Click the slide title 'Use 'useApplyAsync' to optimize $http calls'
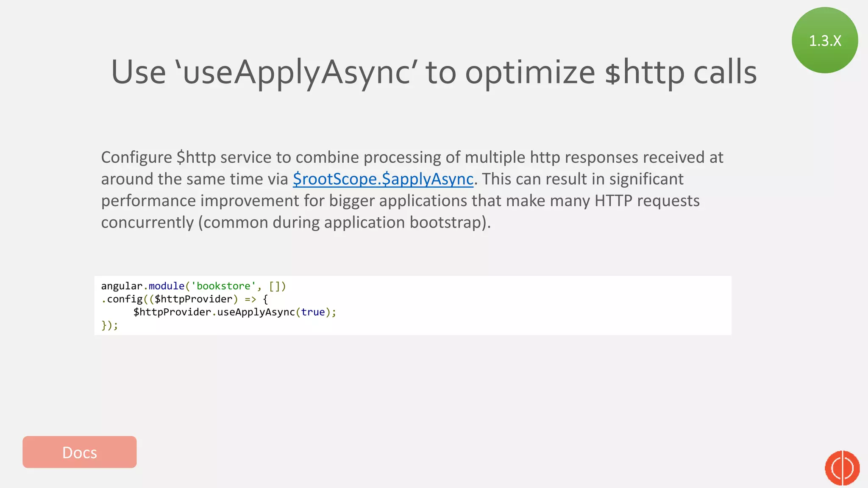The height and width of the screenshot is (488, 868). [434, 72]
